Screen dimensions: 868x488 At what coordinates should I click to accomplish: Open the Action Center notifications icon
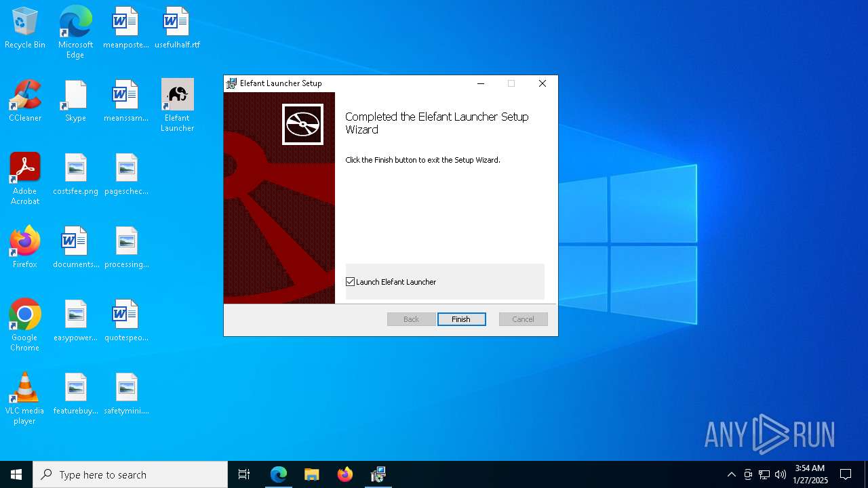[x=846, y=474]
